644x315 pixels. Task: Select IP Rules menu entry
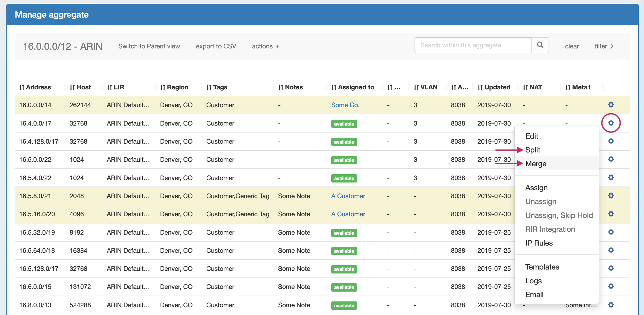pyautogui.click(x=539, y=243)
